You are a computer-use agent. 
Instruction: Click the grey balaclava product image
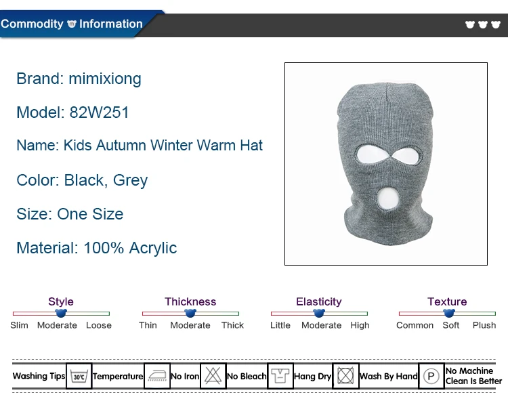pyautogui.click(x=386, y=164)
